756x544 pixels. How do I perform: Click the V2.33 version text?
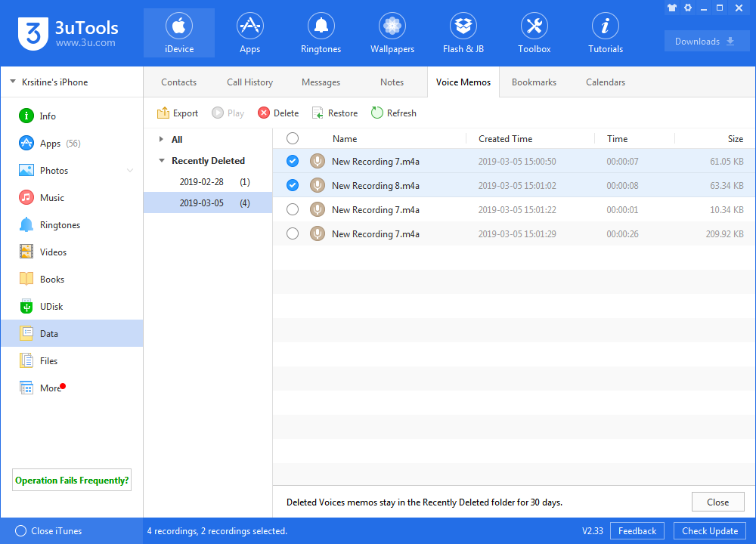593,530
